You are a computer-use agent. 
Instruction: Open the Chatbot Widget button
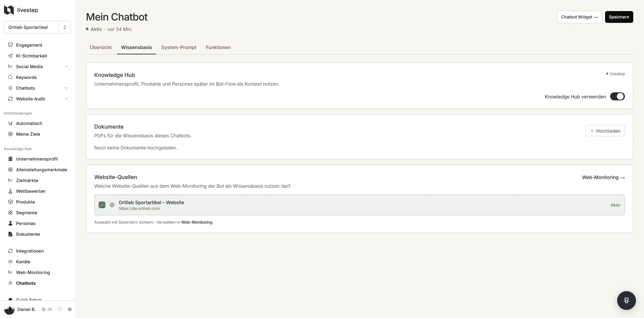579,17
